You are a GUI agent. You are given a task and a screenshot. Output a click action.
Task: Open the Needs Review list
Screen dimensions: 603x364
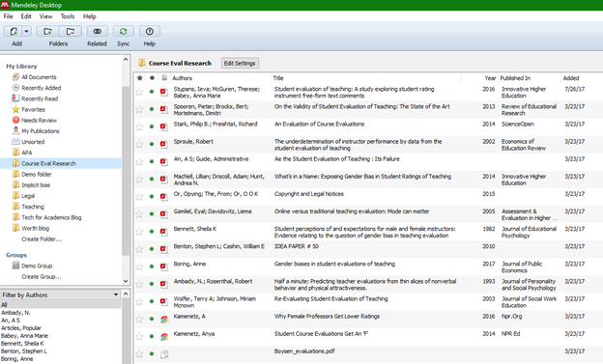[x=39, y=120]
